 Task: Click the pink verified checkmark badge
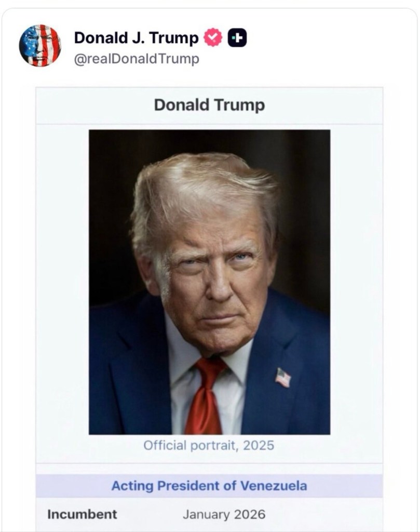tap(213, 38)
